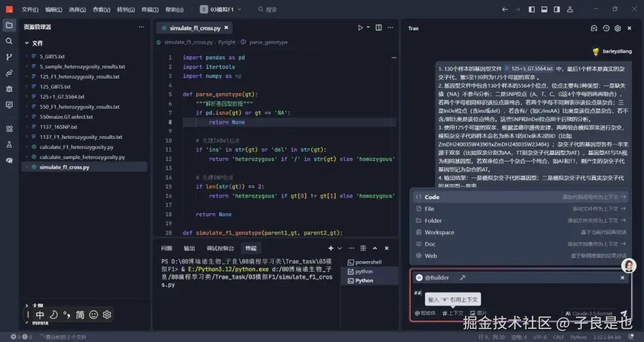The height and width of the screenshot is (342, 644).
Task: Switch to the 问题 panel tab
Action: tap(167, 248)
